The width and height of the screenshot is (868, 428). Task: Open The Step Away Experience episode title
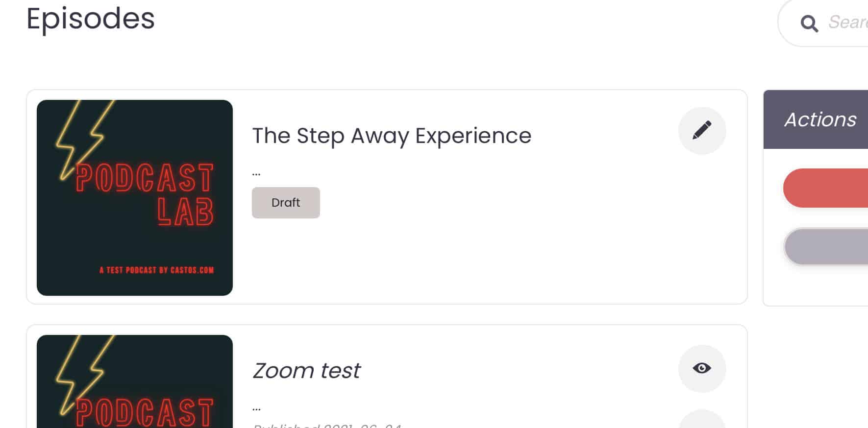392,136
